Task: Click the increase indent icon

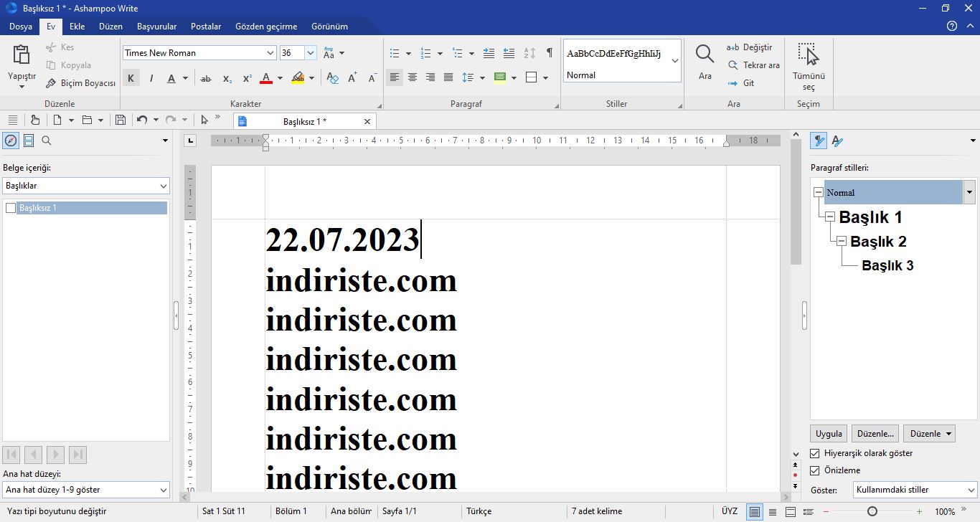Action: (x=489, y=53)
